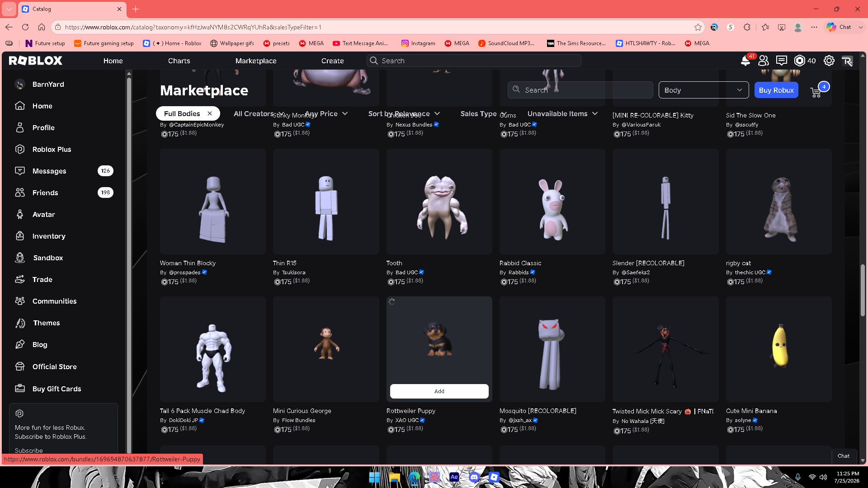Open the notifications bell
Image resolution: width=868 pixels, height=488 pixels.
745,61
